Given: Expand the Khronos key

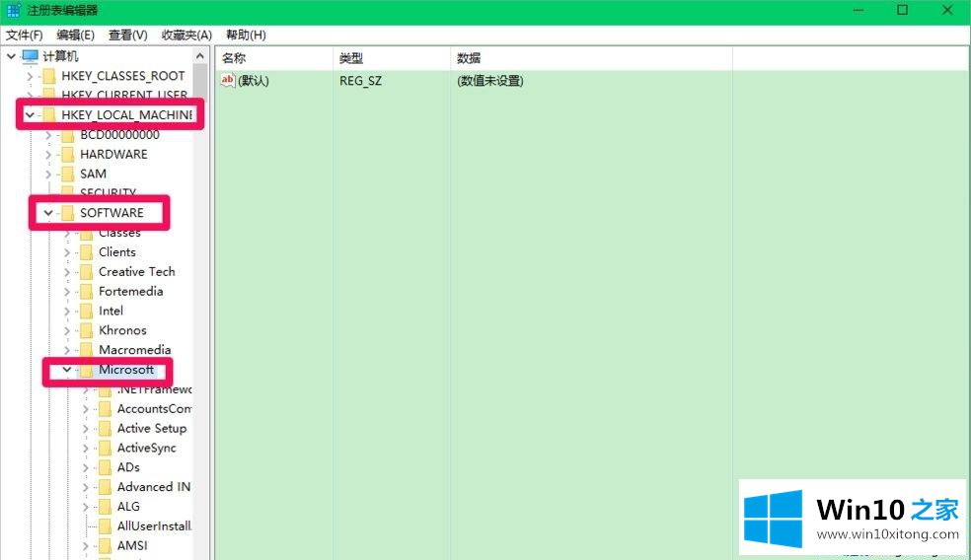Looking at the screenshot, I should tap(67, 330).
